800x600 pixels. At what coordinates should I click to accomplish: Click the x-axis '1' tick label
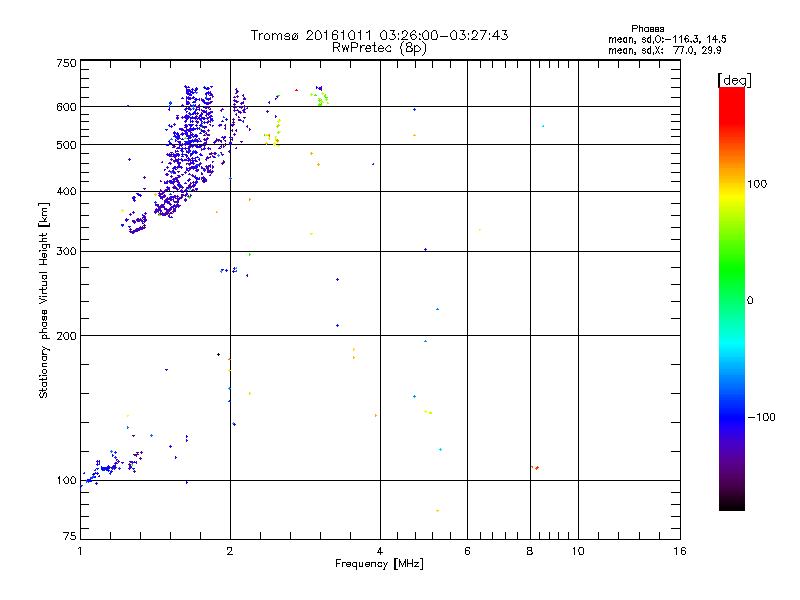(80, 551)
